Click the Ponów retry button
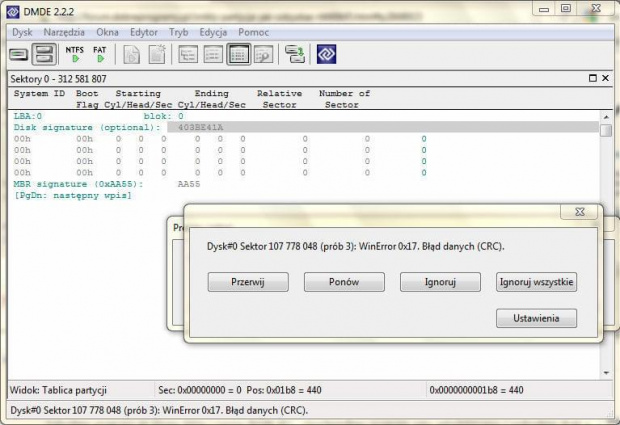 [344, 282]
